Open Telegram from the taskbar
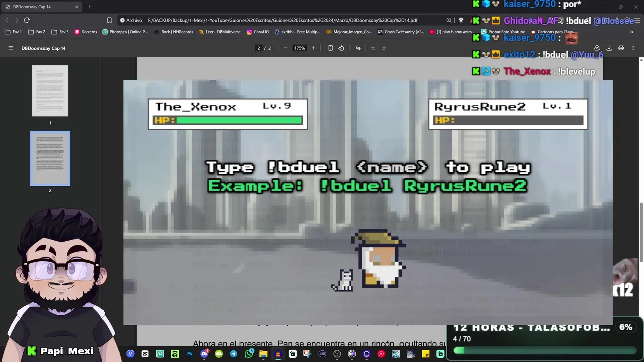Viewport: 644px width, 362px height. [x=234, y=354]
